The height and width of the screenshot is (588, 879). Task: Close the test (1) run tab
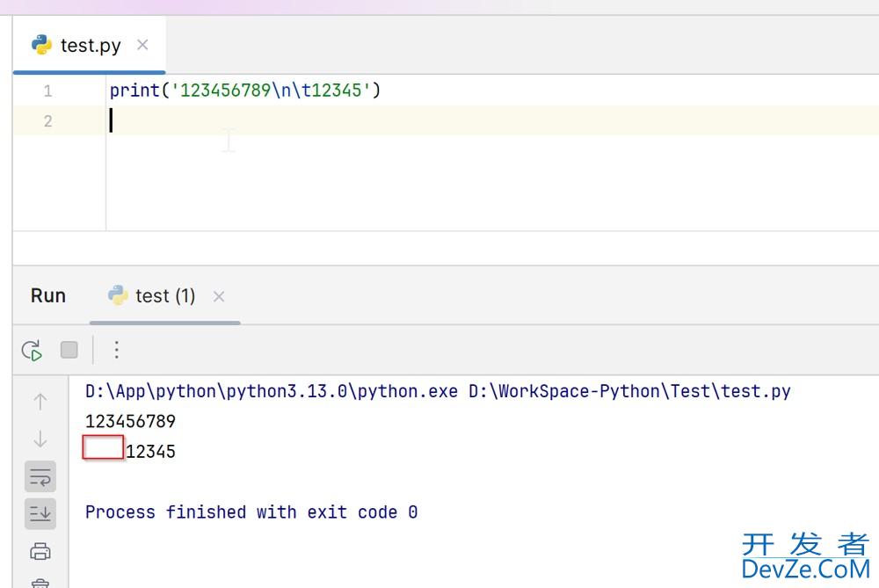219,297
